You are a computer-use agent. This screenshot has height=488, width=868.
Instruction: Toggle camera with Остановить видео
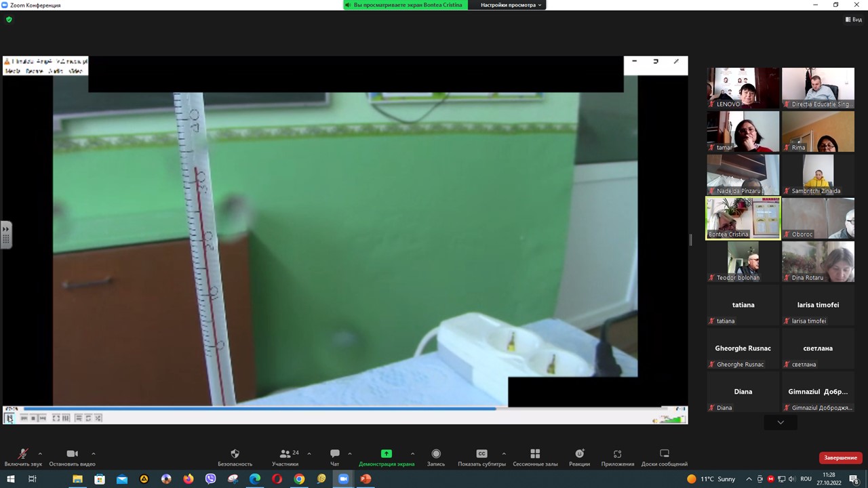tap(72, 454)
